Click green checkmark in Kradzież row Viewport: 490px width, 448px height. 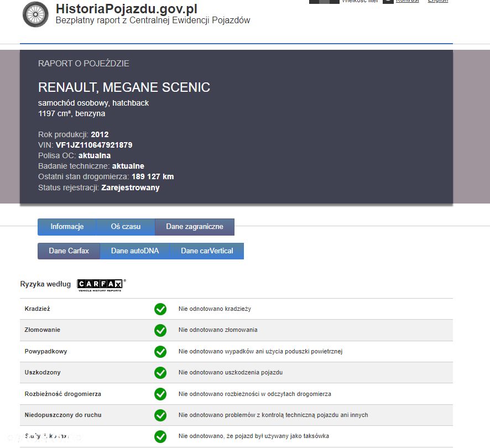click(x=160, y=309)
